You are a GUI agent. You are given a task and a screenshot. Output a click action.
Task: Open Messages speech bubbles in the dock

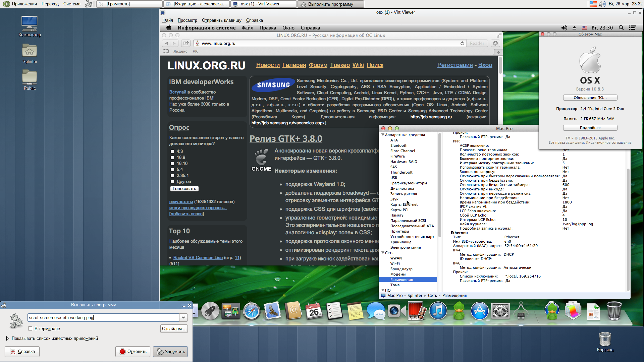[x=376, y=311]
